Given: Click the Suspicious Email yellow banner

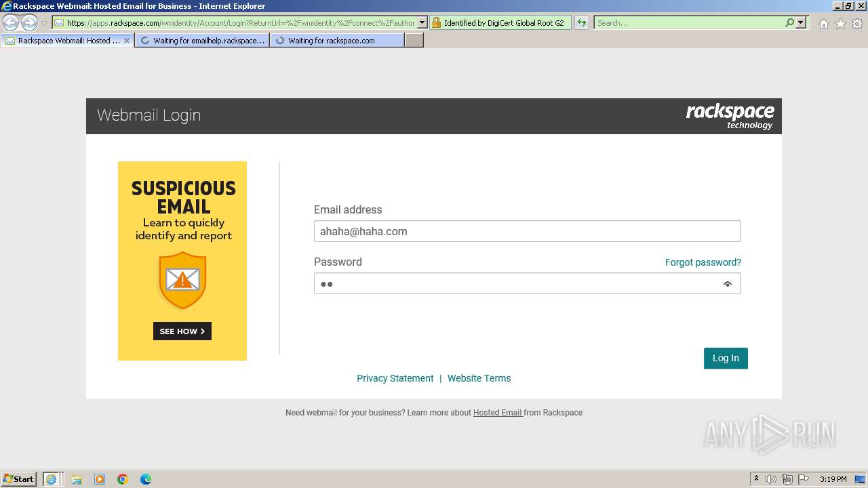Looking at the screenshot, I should (182, 261).
